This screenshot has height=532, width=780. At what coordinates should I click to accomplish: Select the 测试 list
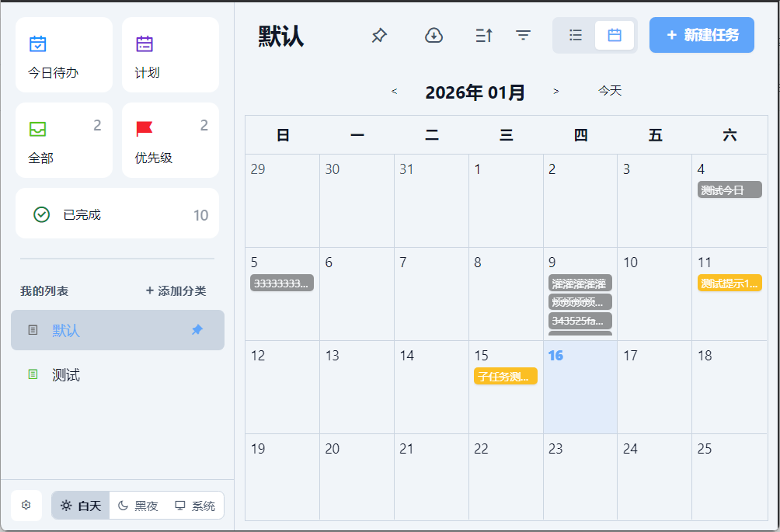coord(117,374)
